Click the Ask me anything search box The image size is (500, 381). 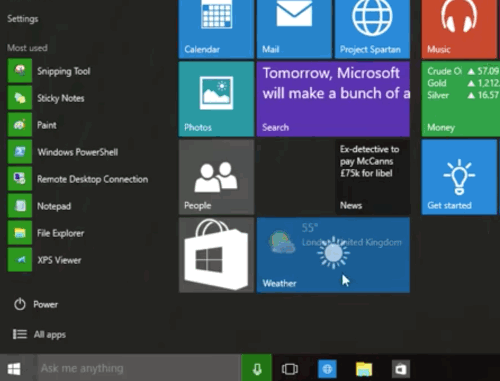pos(139,368)
